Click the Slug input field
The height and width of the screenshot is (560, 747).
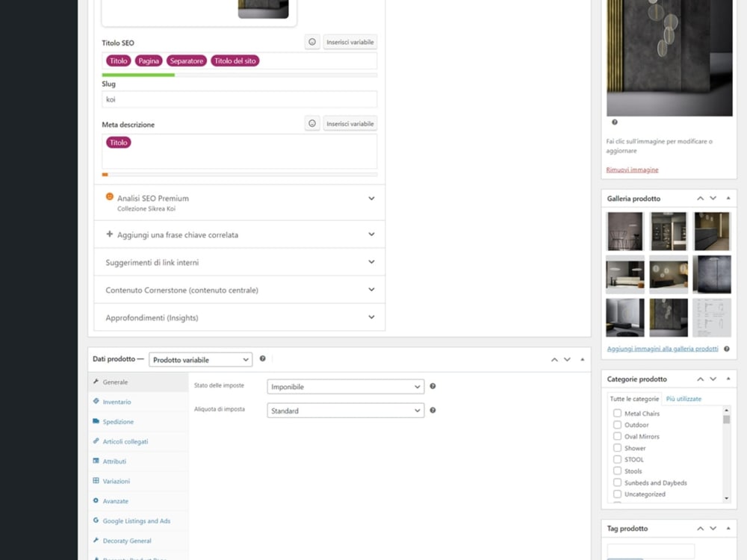click(239, 99)
